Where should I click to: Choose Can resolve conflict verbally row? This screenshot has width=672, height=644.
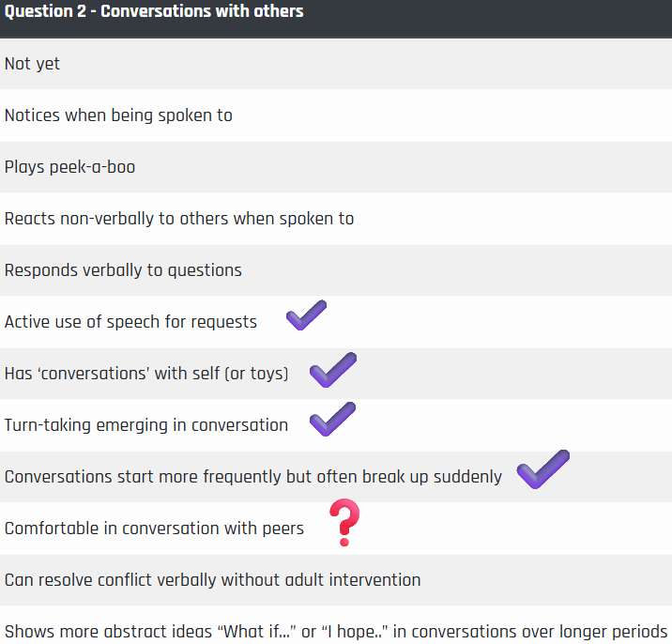click(336, 580)
